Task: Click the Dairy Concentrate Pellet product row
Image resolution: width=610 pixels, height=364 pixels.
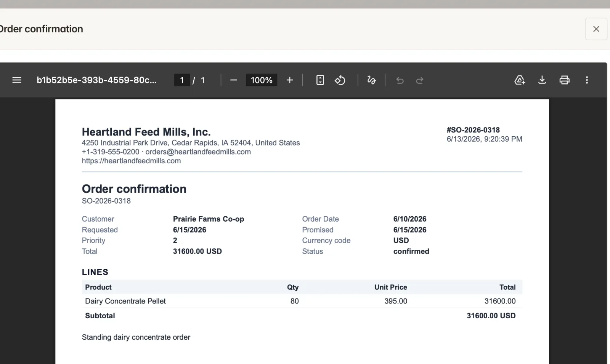Action: [x=302, y=301]
